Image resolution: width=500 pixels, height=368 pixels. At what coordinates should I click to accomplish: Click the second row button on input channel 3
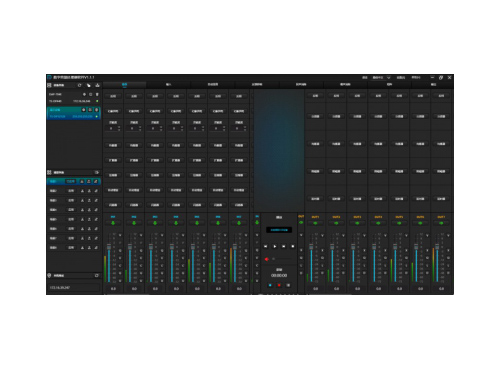pos(155,111)
